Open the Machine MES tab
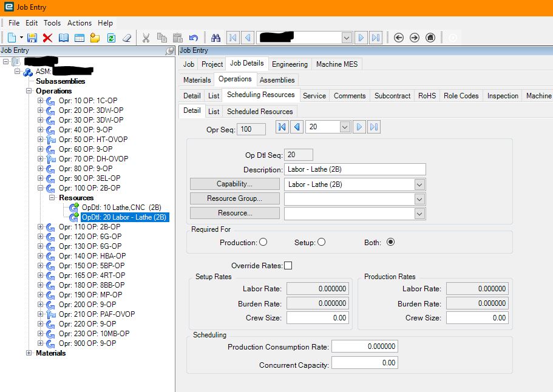This screenshot has height=392, width=553. (337, 64)
